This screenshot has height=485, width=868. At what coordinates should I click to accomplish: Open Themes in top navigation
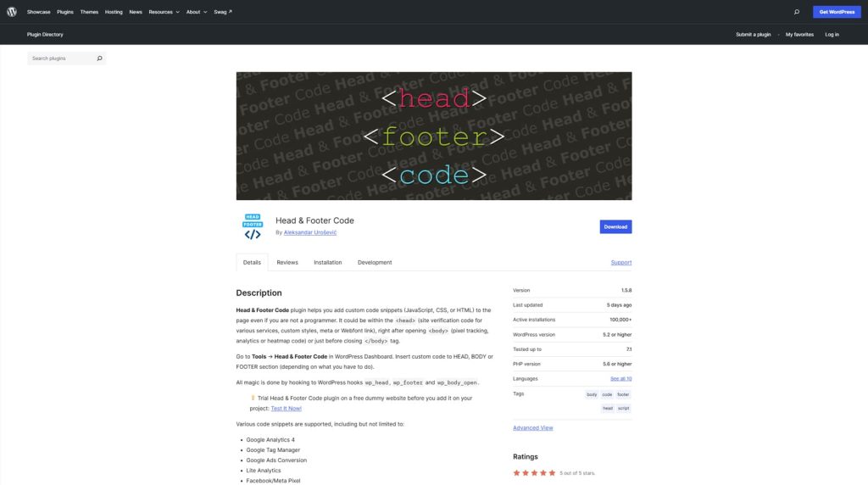click(89, 12)
